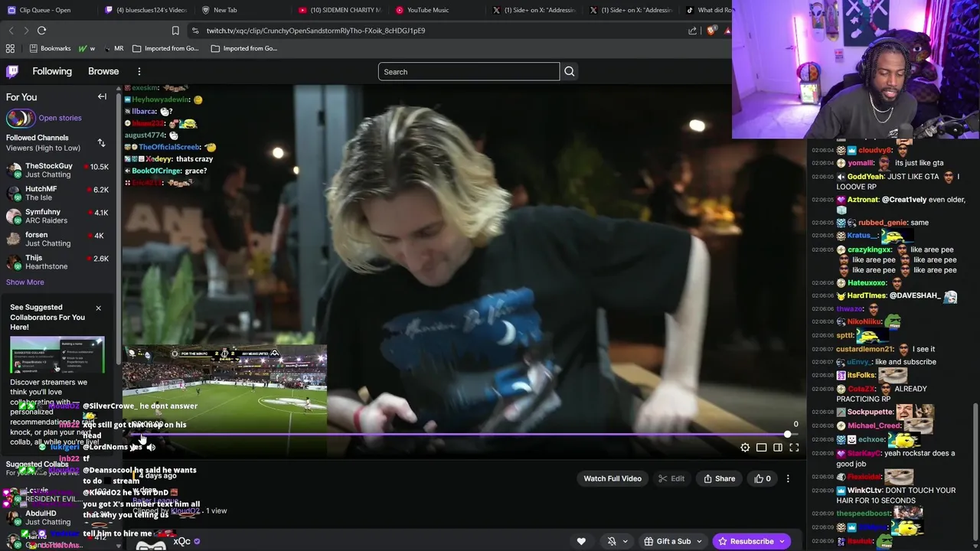Open the Following tab
The height and width of the screenshot is (551, 980).
[52, 72]
